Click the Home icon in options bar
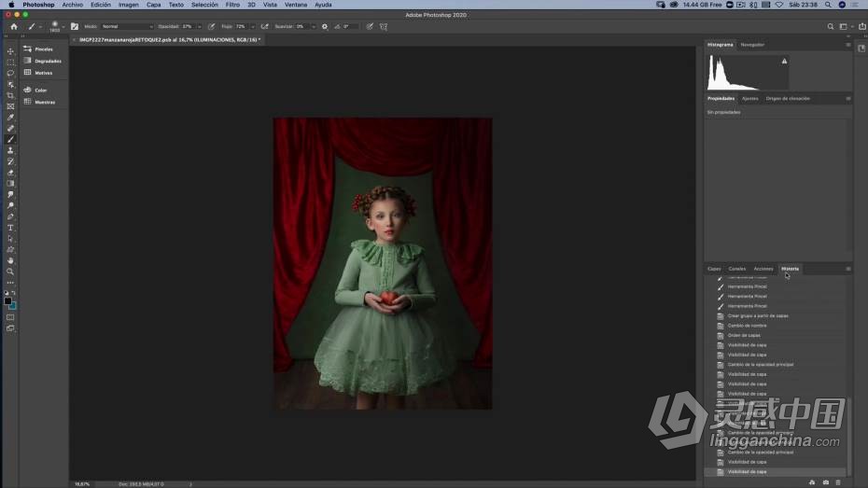 14,26
